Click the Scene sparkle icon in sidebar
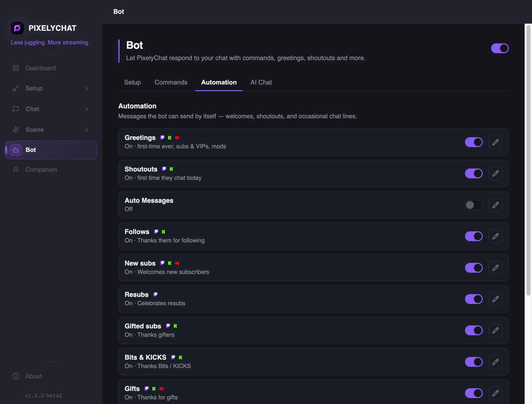Image resolution: width=532 pixels, height=404 pixels. (x=16, y=130)
